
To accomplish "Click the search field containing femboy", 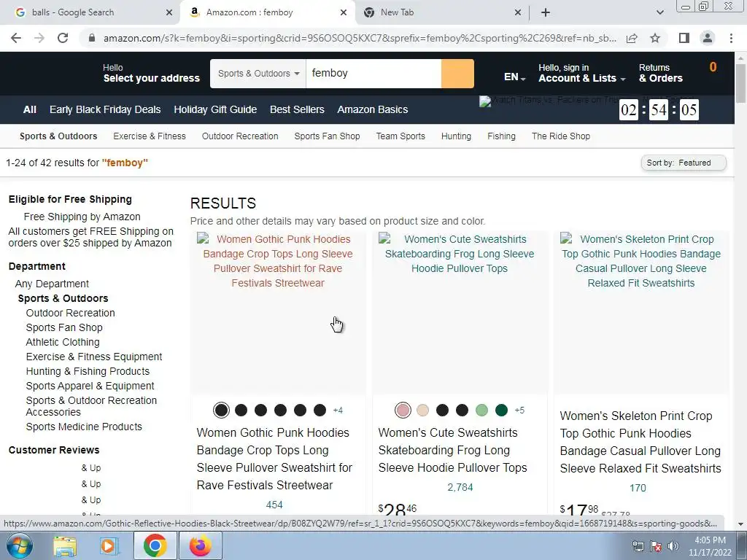I will coord(373,74).
